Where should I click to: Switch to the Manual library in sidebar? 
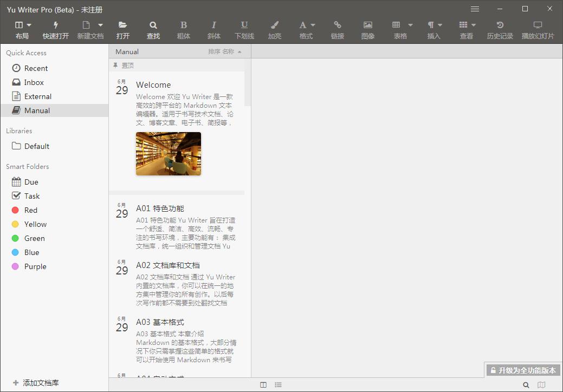(x=36, y=110)
